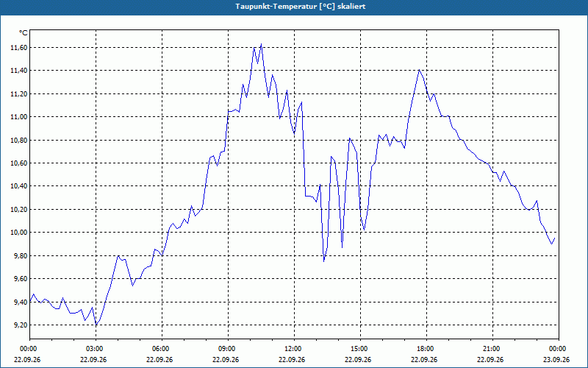588x368 pixels.
Task: Click the date label under 12:00
Action: click(292, 360)
